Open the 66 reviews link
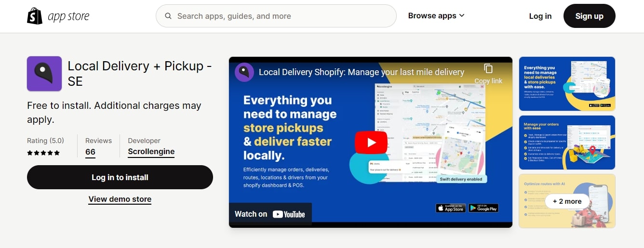Viewport: 644px width, 248px height. click(x=90, y=152)
